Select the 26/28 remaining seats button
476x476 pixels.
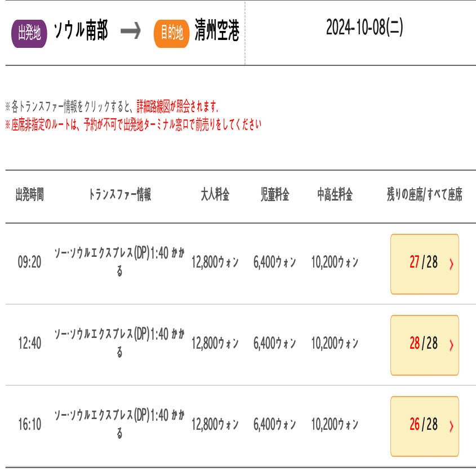click(x=424, y=426)
